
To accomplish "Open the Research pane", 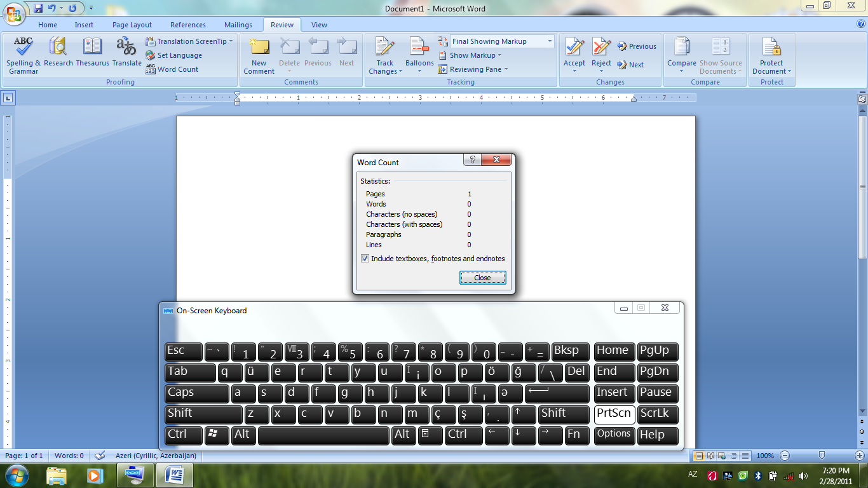I will (x=58, y=52).
